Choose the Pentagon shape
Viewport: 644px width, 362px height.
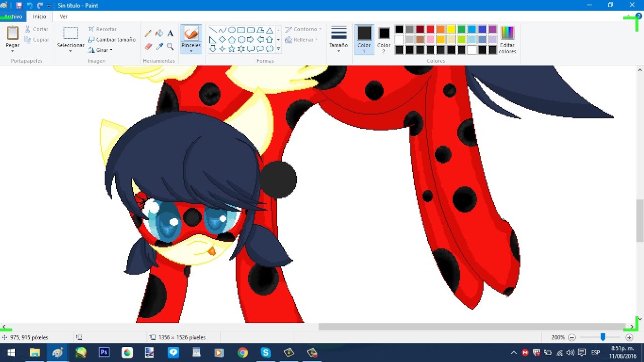click(x=232, y=40)
